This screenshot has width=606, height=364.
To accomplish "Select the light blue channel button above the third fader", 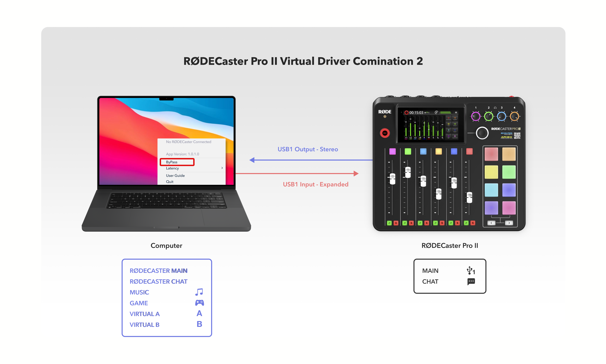I will tap(423, 151).
